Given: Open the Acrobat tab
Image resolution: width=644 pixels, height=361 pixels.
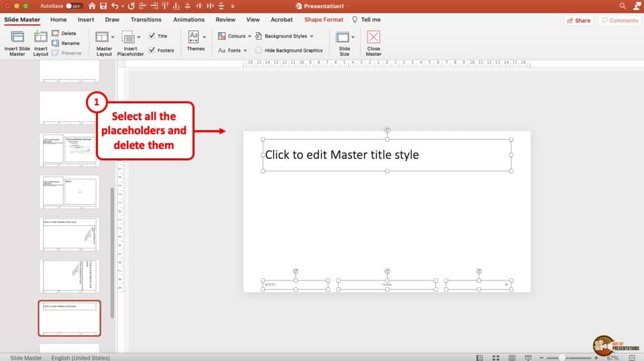Looking at the screenshot, I should click(x=282, y=19).
